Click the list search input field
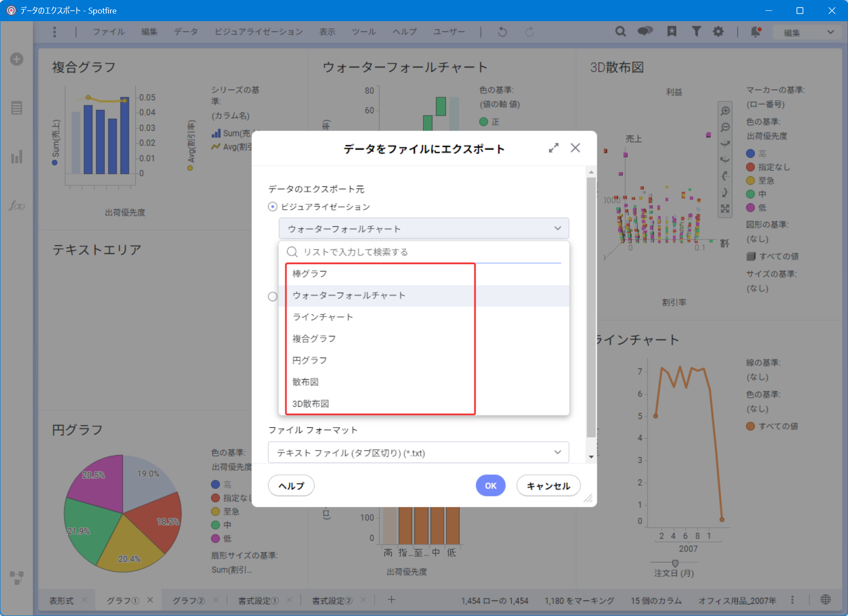848x616 pixels. click(424, 252)
